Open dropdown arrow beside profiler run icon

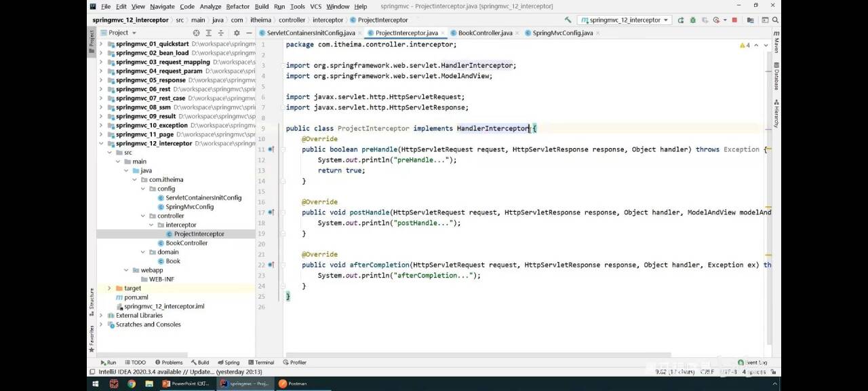click(724, 20)
